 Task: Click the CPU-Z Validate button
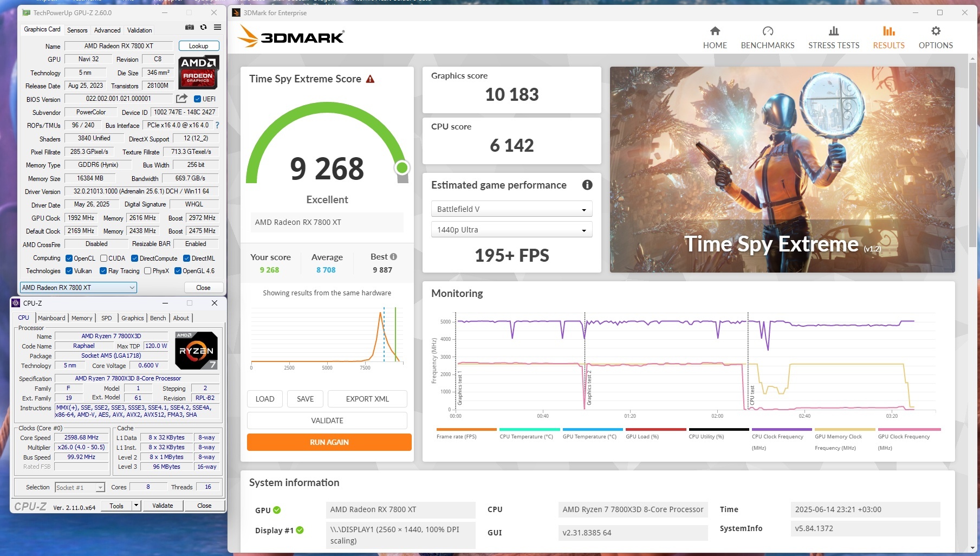click(163, 506)
